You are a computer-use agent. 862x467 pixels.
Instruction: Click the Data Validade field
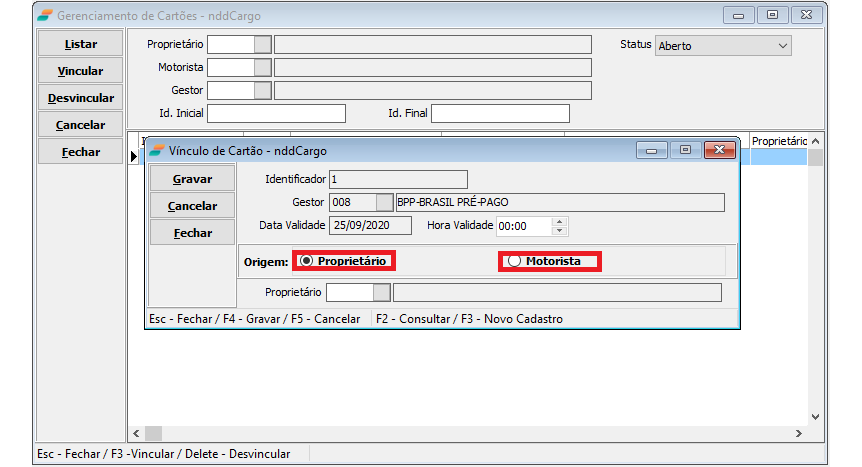[x=371, y=226]
